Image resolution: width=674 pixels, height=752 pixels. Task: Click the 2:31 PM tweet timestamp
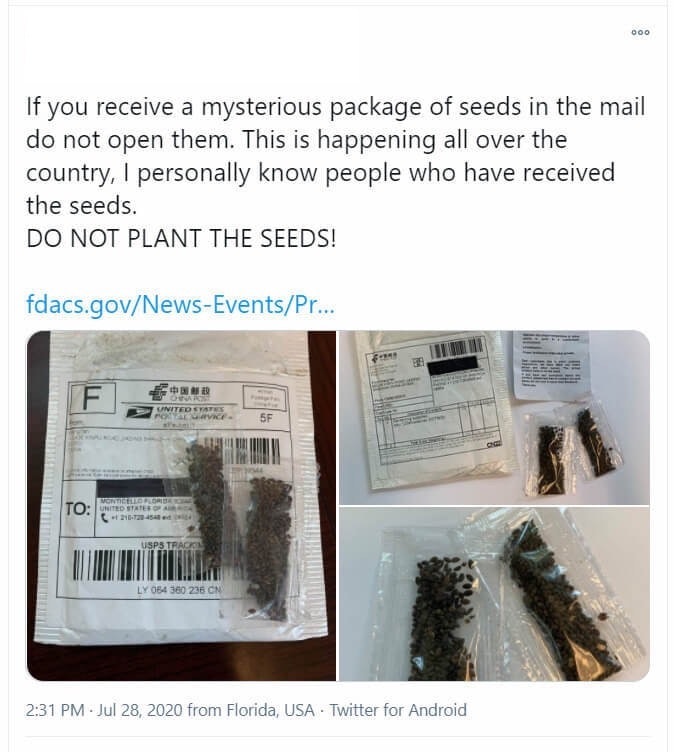(58, 710)
